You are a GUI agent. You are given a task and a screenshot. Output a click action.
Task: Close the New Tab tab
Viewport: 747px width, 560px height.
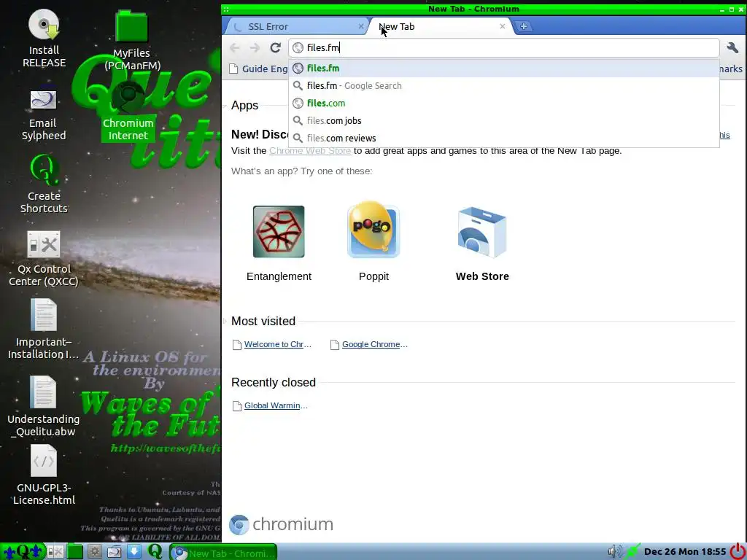502,27
